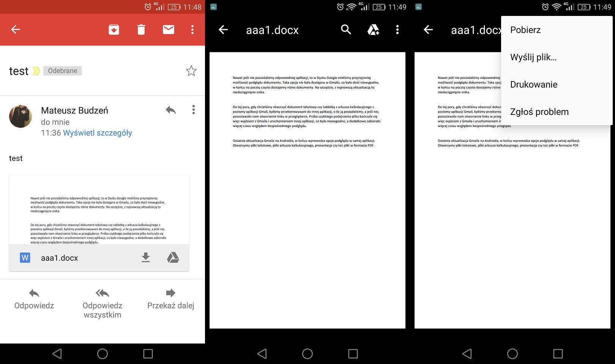Viewport: 615px width, 364px height.
Task: Download aaa1.docx attachment with arrow icon
Action: 146,258
